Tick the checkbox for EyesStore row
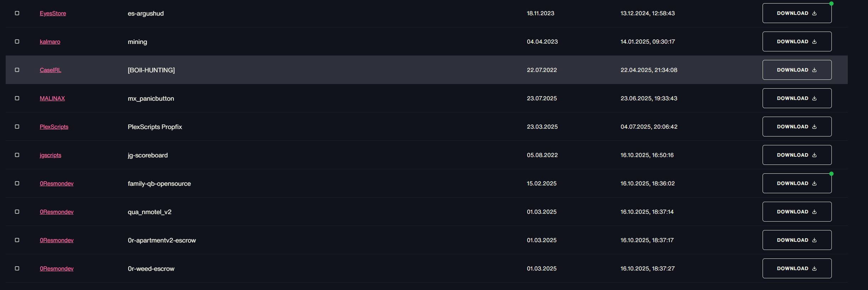 pyautogui.click(x=17, y=13)
